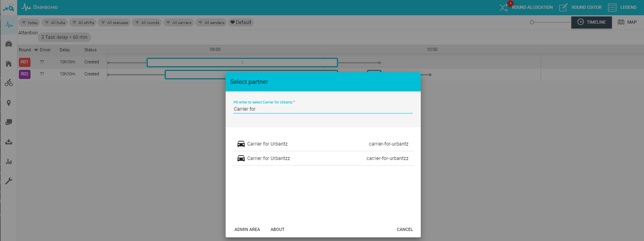Image resolution: width=644 pixels, height=241 pixels.
Task: Switch to the Timeline view
Action: coord(591,22)
